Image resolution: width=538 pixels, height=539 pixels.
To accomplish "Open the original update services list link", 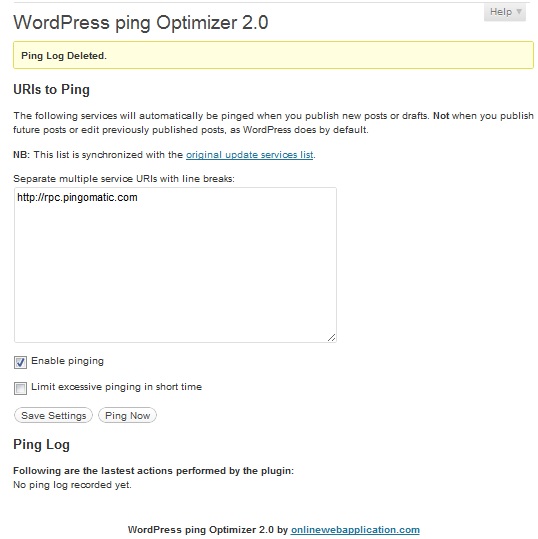I will coord(250,155).
